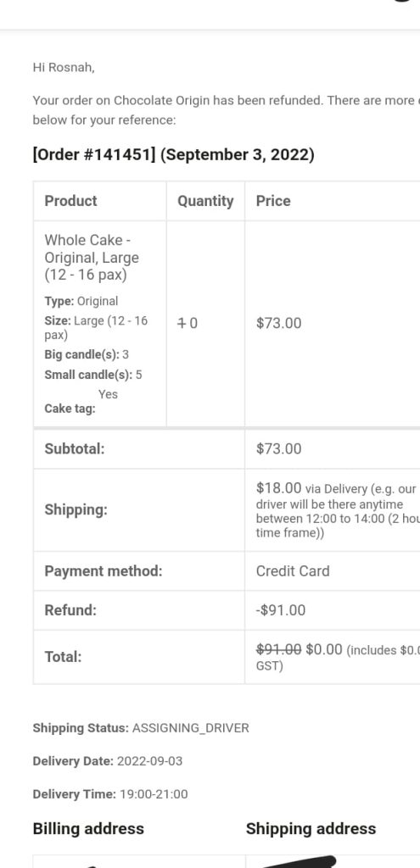Image resolution: width=420 pixels, height=868 pixels.
Task: Select the delivery time 19:00-21:00
Action: [153, 794]
